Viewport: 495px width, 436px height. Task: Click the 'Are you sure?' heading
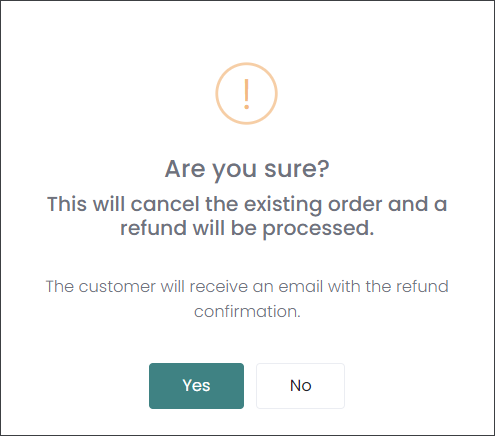coord(247,169)
